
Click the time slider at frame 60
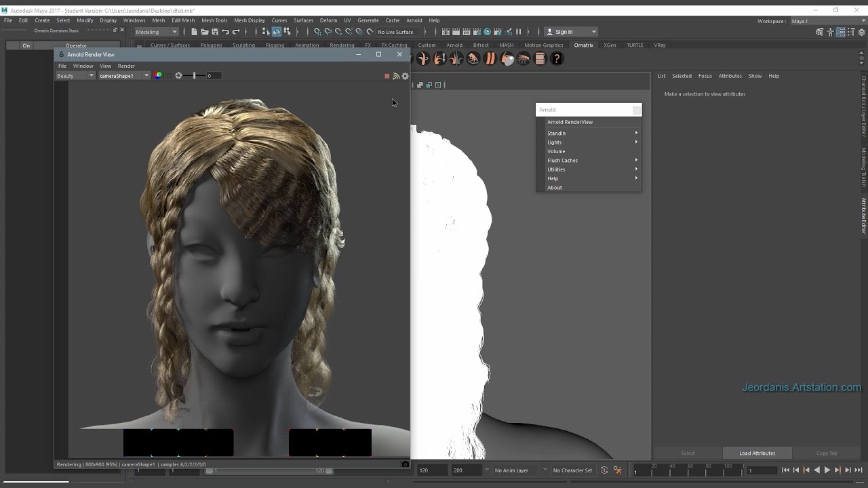688,470
